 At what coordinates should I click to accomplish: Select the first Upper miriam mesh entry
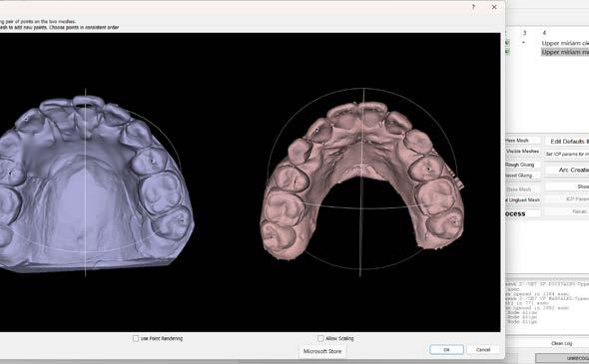[x=565, y=43]
